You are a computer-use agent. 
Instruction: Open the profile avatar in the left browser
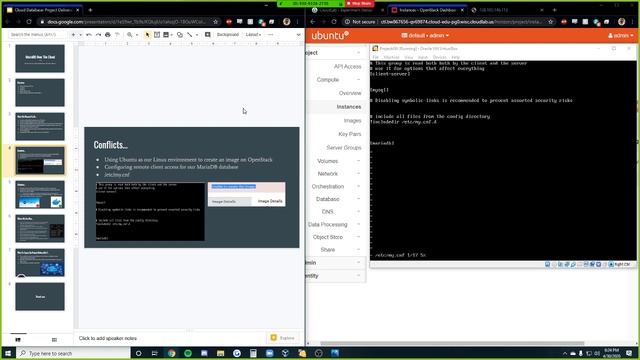[x=287, y=22]
